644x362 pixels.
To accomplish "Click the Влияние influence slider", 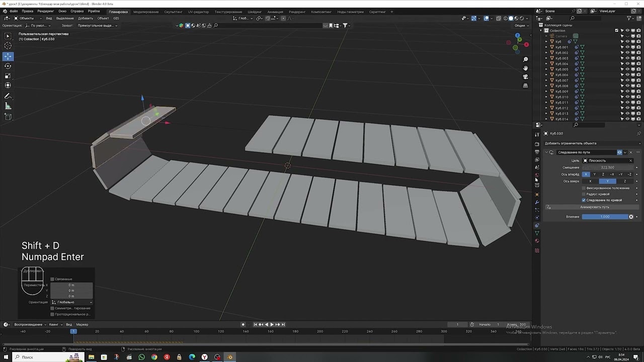I will [x=605, y=217].
